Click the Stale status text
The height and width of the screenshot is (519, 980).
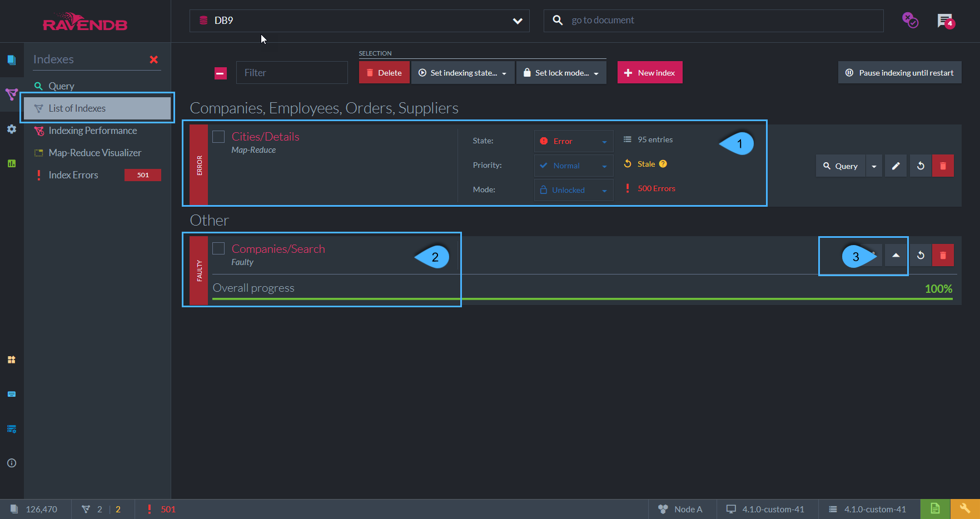tap(646, 164)
